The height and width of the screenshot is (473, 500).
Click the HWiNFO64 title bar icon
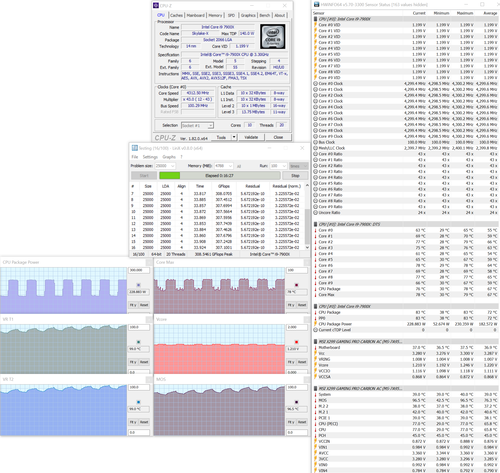click(316, 4)
